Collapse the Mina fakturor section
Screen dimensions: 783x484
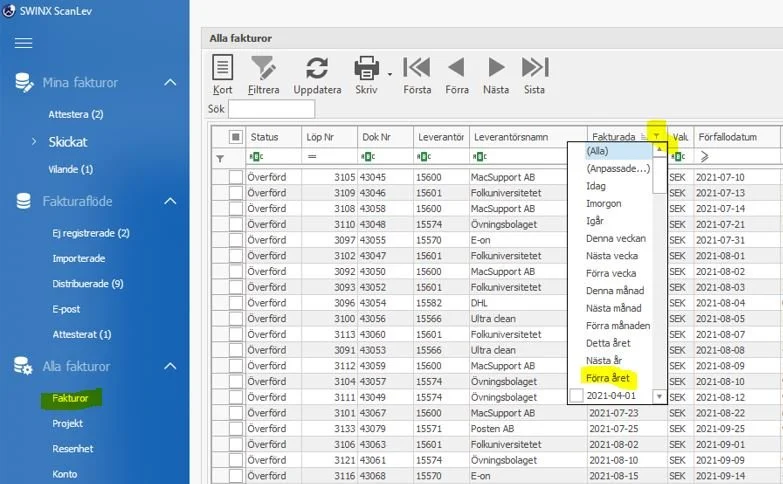click(x=170, y=82)
